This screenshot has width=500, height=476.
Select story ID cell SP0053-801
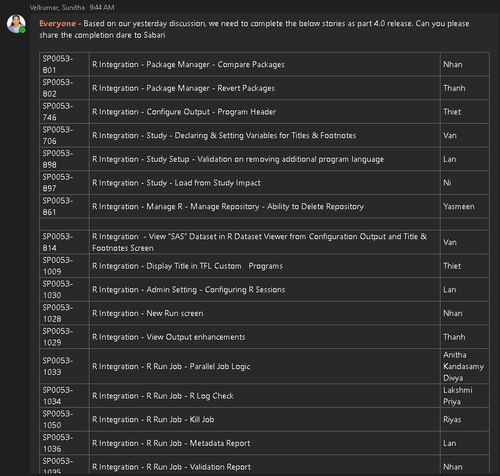[x=64, y=64]
